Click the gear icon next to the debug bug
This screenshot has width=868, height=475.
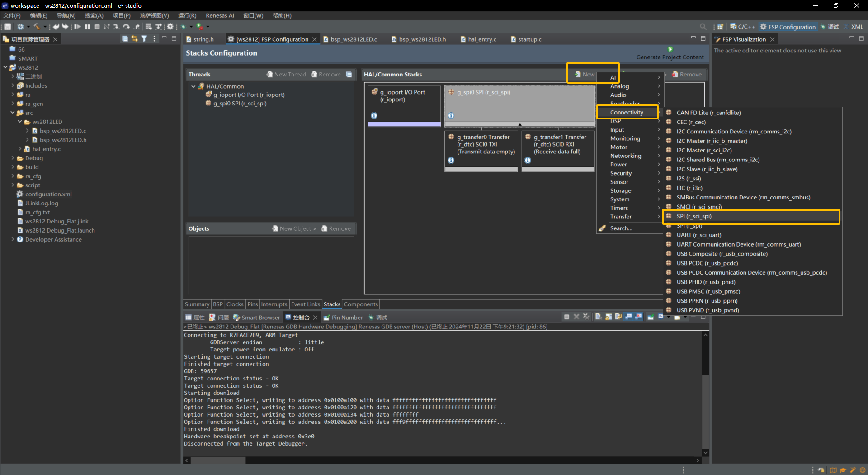pyautogui.click(x=170, y=27)
